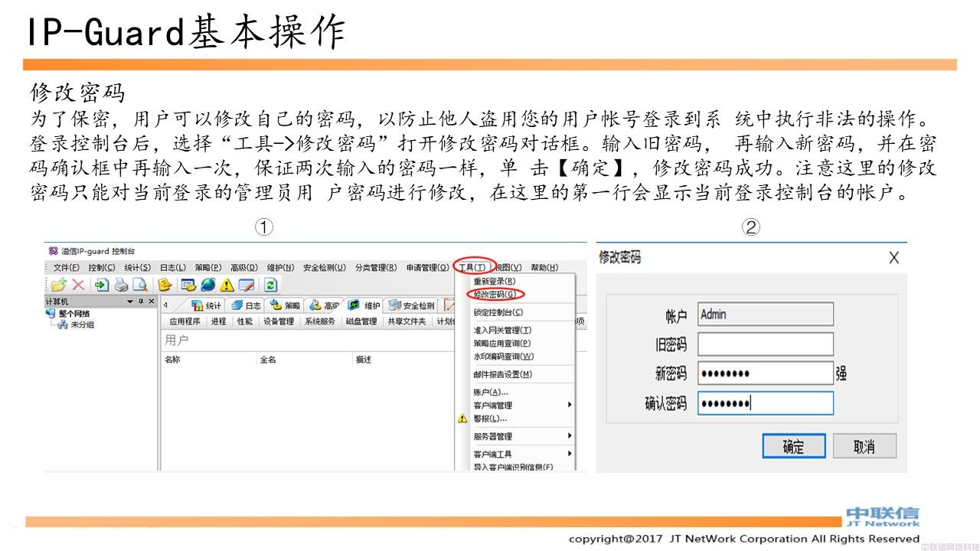Pin the 计算机 panel with pushpin icon

coord(141,302)
